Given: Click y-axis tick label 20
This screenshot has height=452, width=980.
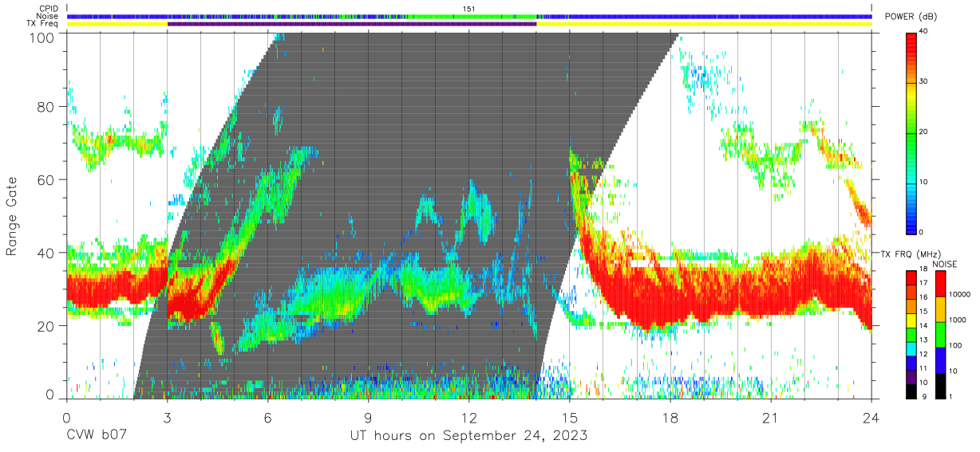Looking at the screenshot, I should [45, 325].
